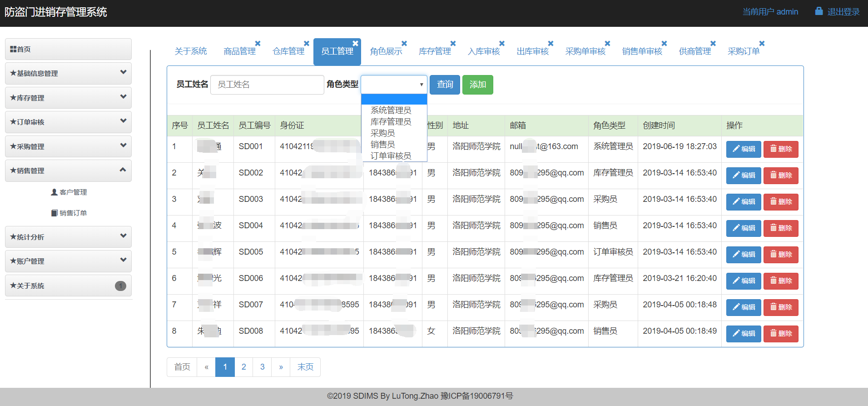Close the 员工管理 tab with its x icon
The width and height of the screenshot is (868, 406).
tap(356, 44)
